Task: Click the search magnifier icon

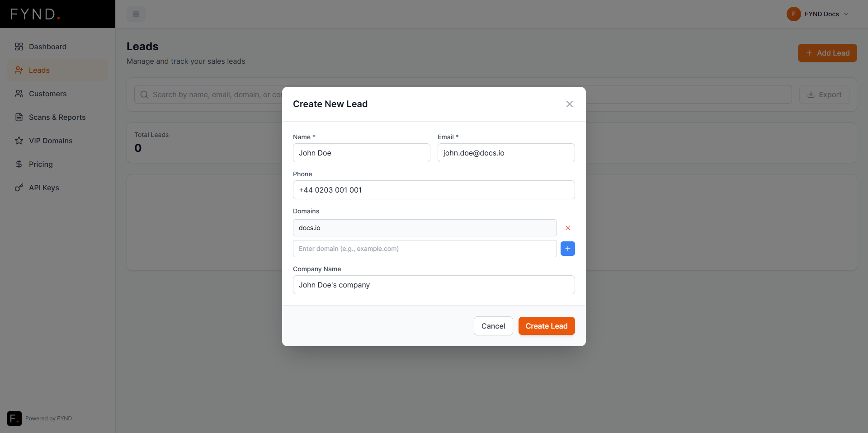Action: [144, 94]
